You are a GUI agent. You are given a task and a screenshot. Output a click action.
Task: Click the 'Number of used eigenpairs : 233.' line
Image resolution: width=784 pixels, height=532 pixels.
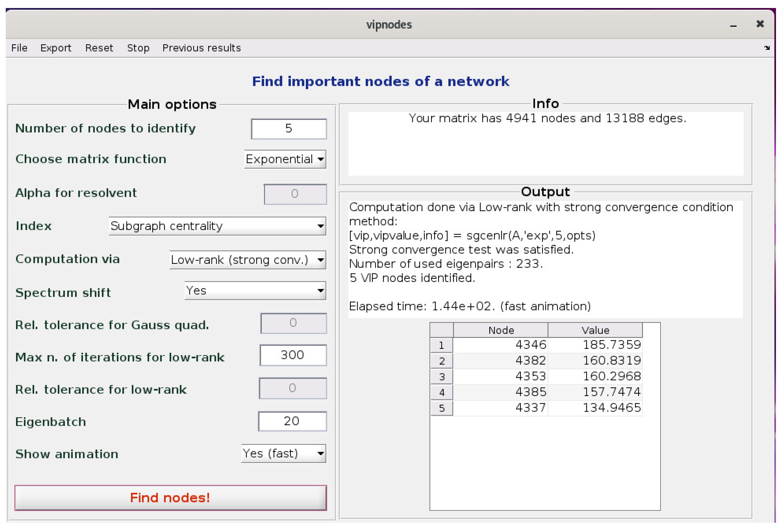(446, 264)
